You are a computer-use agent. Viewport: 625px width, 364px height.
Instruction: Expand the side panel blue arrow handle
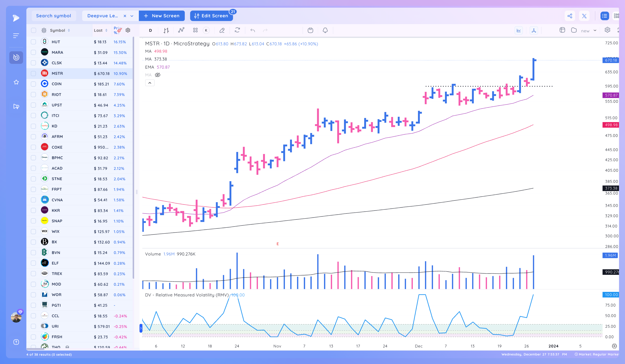point(141,328)
